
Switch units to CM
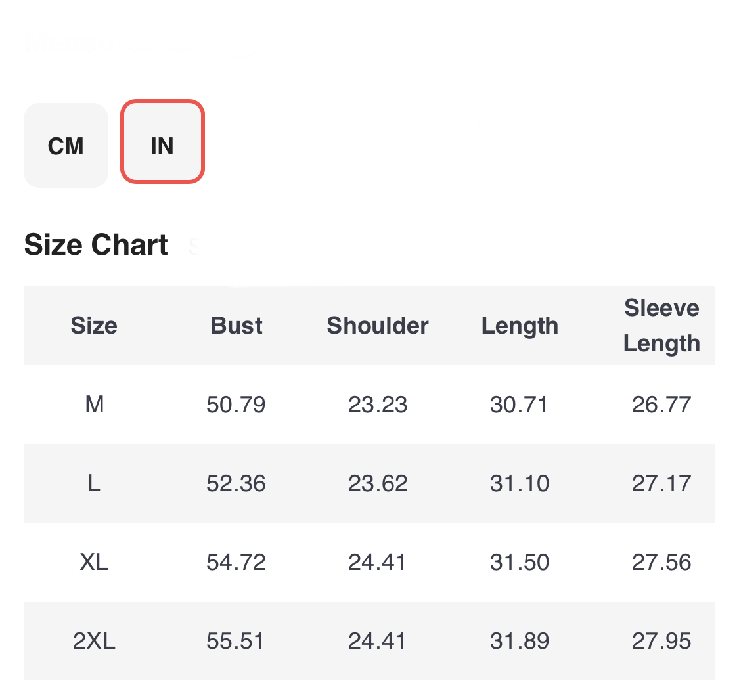click(x=66, y=146)
